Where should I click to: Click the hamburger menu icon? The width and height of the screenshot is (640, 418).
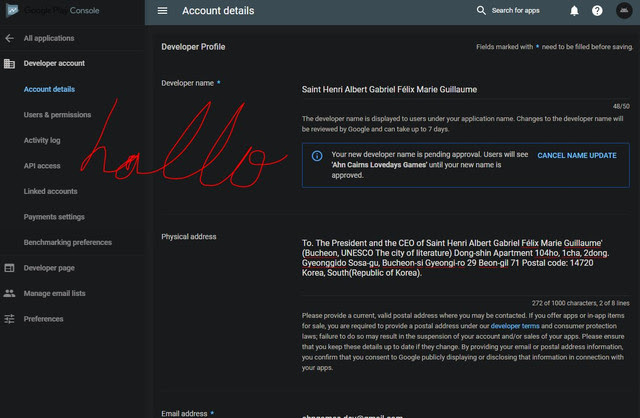(x=163, y=11)
